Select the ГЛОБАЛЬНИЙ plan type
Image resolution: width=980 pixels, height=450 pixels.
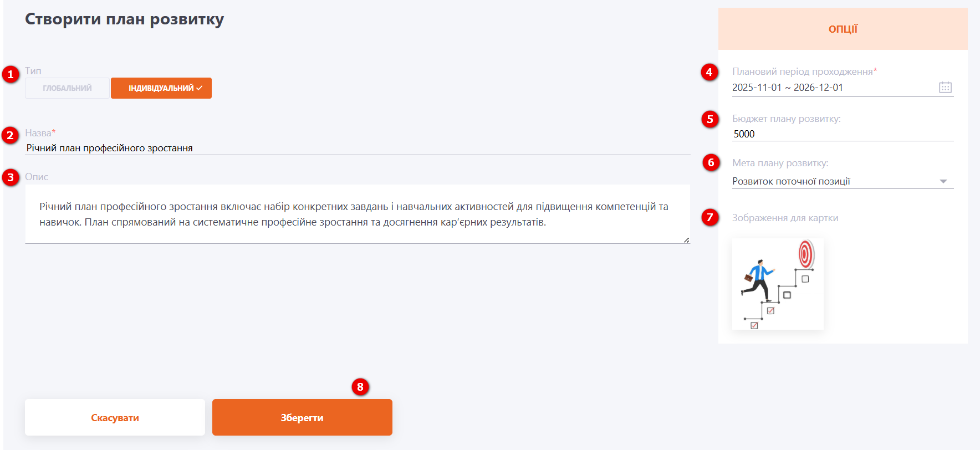click(x=67, y=88)
